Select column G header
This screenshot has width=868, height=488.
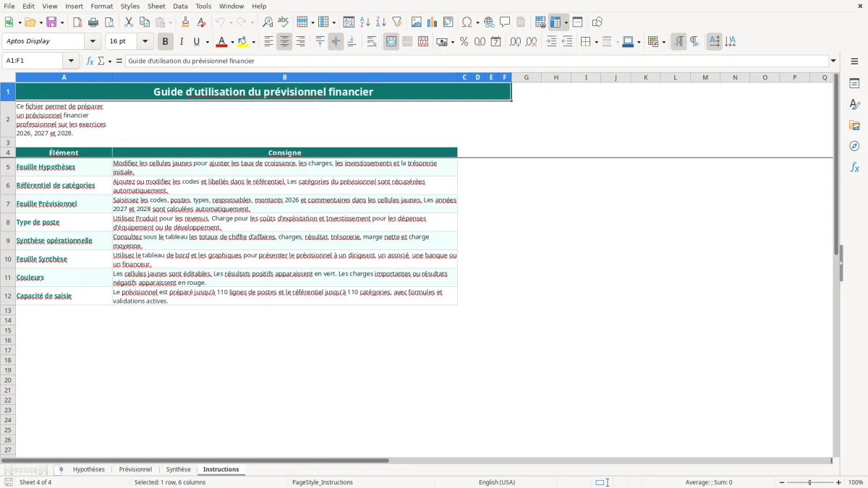[x=526, y=77]
